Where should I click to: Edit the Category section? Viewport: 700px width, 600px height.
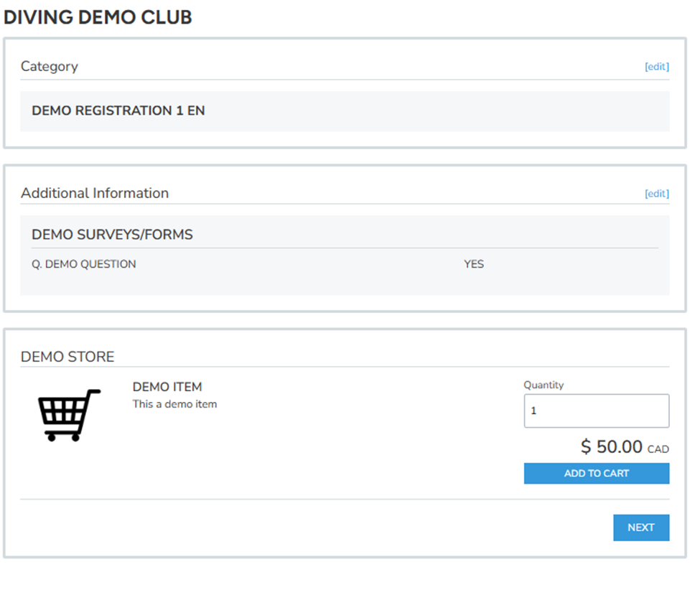(x=656, y=67)
